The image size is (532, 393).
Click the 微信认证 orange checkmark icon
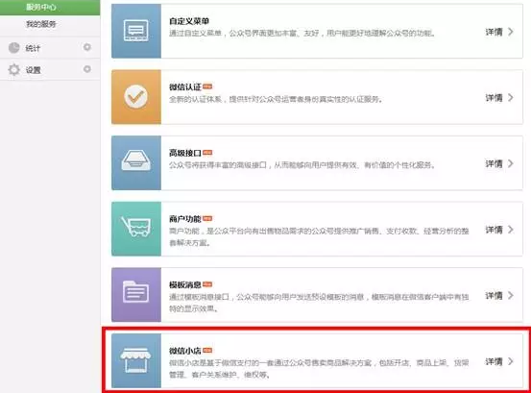click(136, 97)
